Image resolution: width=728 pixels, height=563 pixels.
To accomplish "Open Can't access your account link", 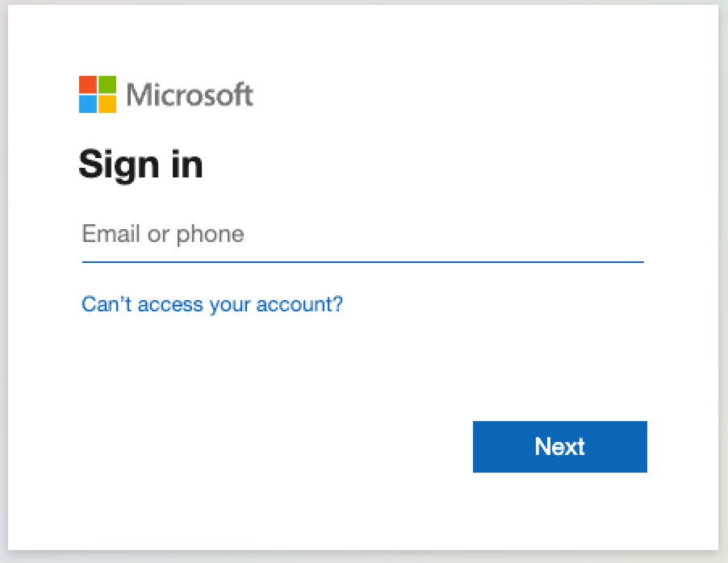I will (x=212, y=305).
